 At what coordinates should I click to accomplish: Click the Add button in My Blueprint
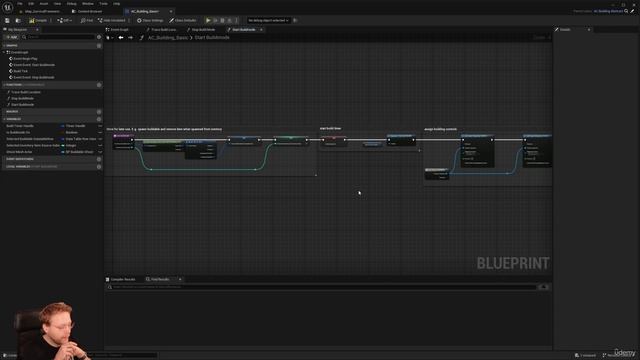click(x=12, y=37)
